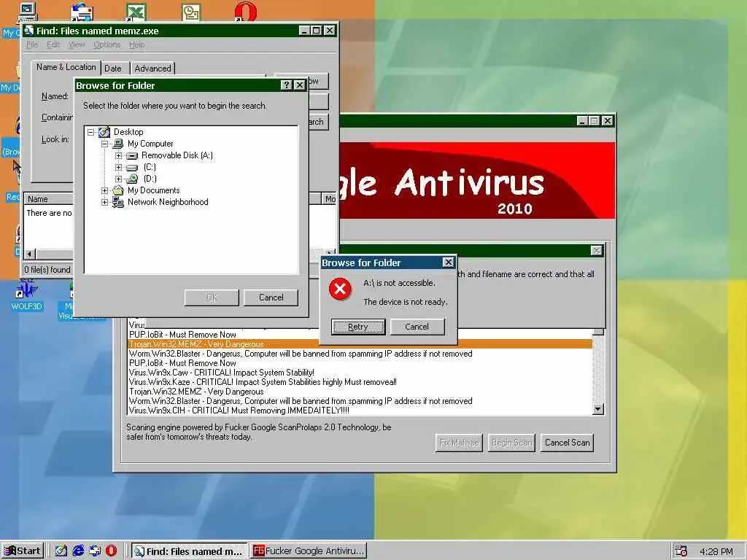The width and height of the screenshot is (747, 560).
Task: Open the Options menu in Find window
Action: click(x=107, y=44)
